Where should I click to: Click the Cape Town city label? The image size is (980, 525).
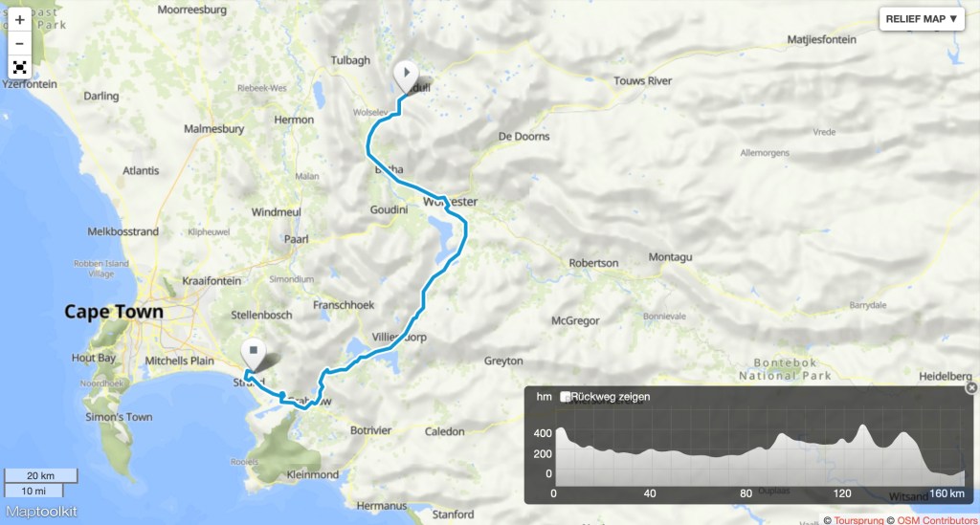114,312
